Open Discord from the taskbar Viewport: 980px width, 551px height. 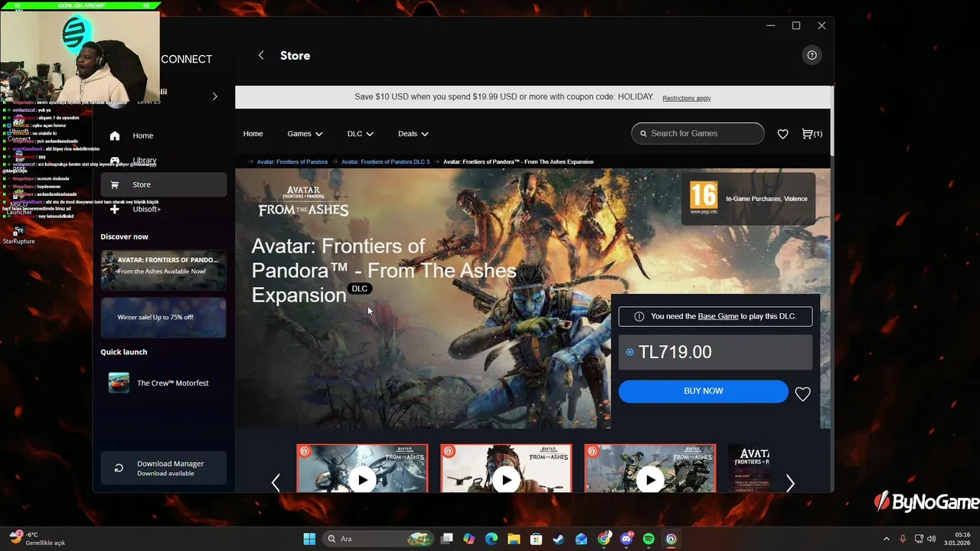coord(626,539)
